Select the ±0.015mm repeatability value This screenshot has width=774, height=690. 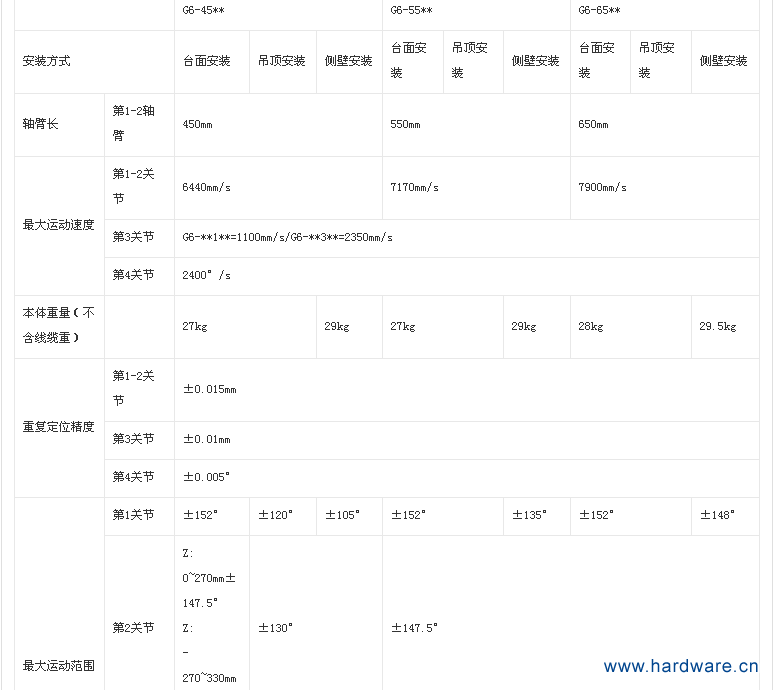[x=209, y=389]
